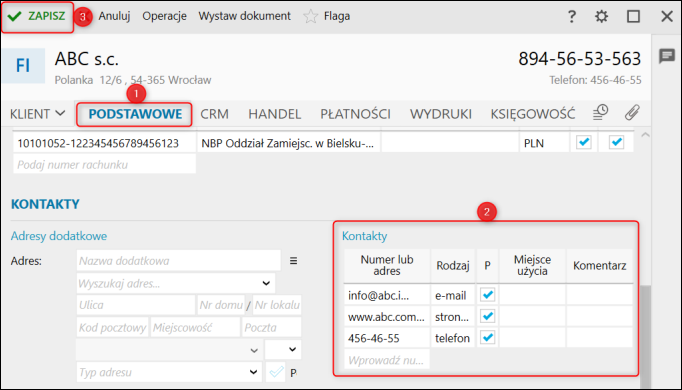Switch to the WYDRUKI tab
This screenshot has height=390, width=682.
[x=441, y=114]
